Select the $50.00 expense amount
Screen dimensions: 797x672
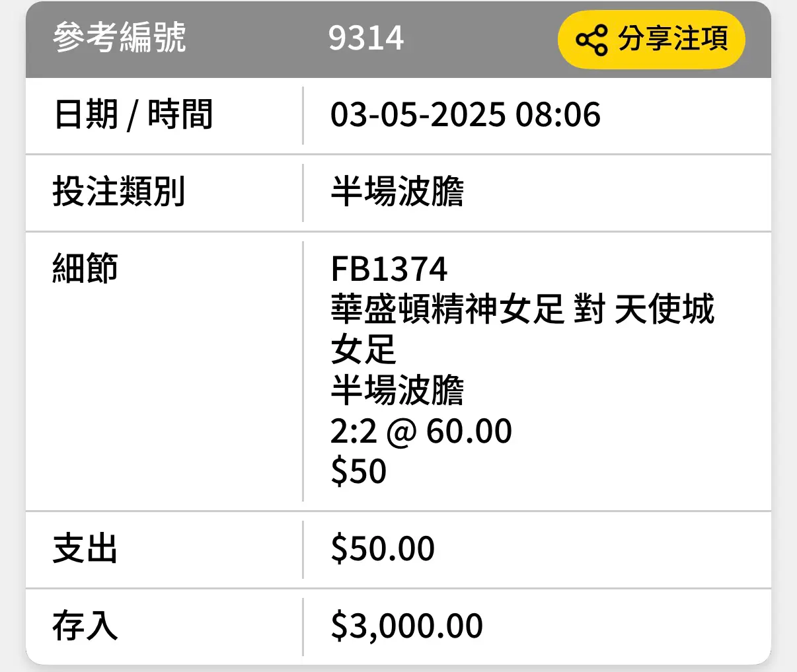(x=383, y=548)
